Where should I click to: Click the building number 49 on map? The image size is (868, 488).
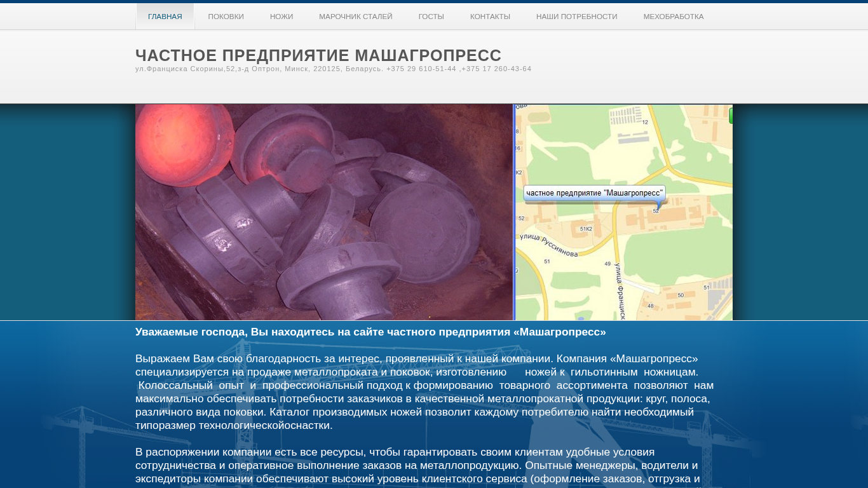click(607, 264)
